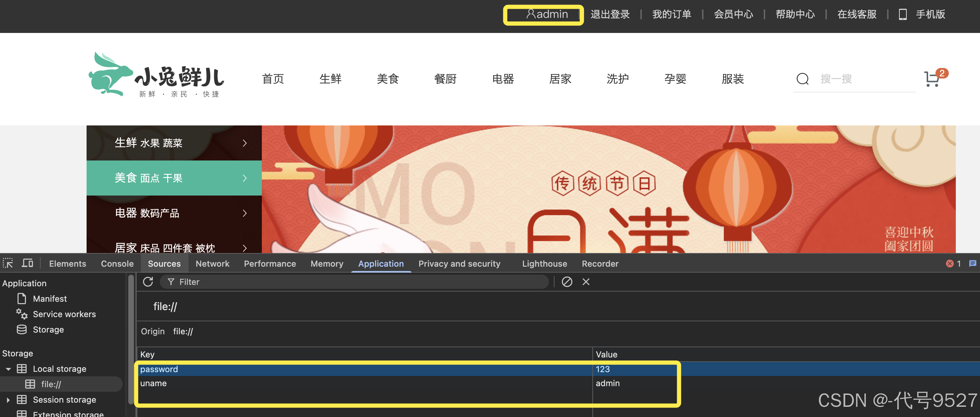
Task: Switch to the Network tab
Action: point(212,264)
